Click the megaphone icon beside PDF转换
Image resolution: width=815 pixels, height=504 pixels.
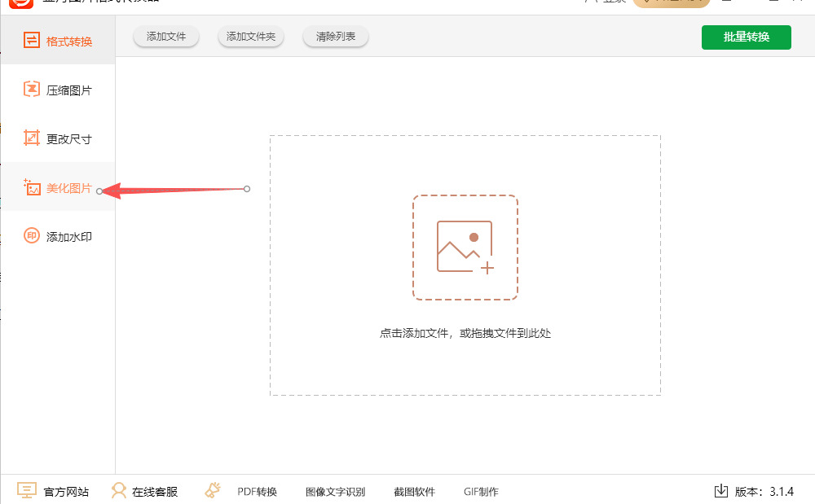213,490
